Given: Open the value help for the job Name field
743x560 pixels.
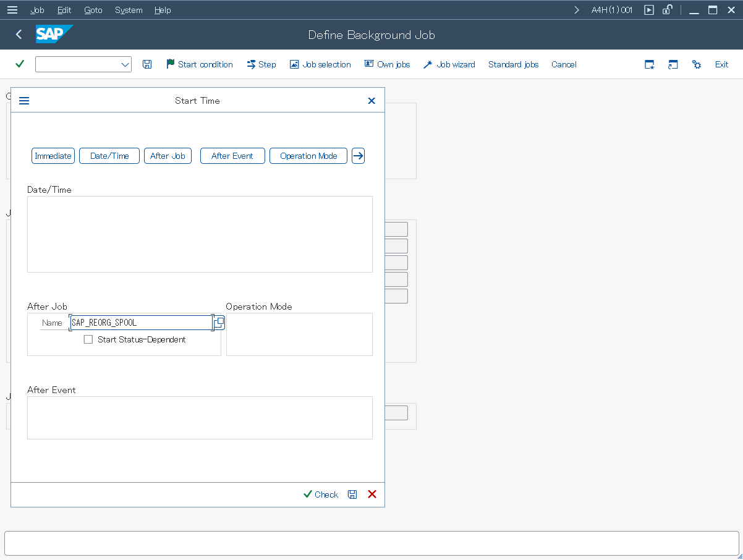Looking at the screenshot, I should coord(219,323).
